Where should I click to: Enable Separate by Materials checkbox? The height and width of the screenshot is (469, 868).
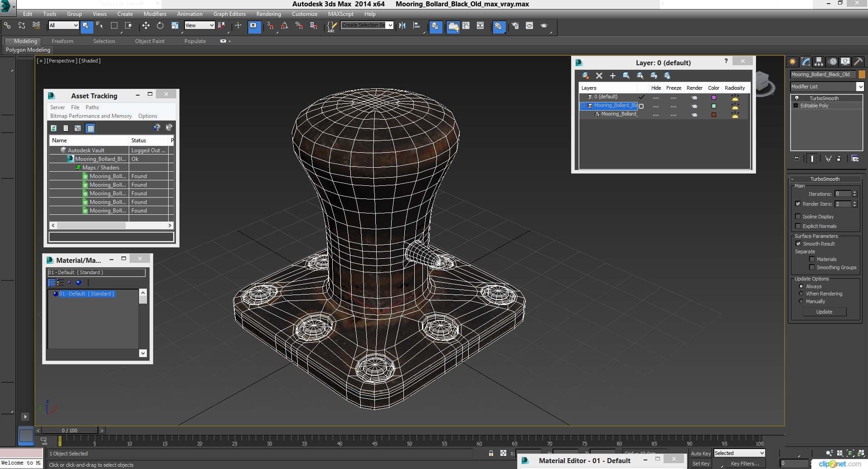812,259
